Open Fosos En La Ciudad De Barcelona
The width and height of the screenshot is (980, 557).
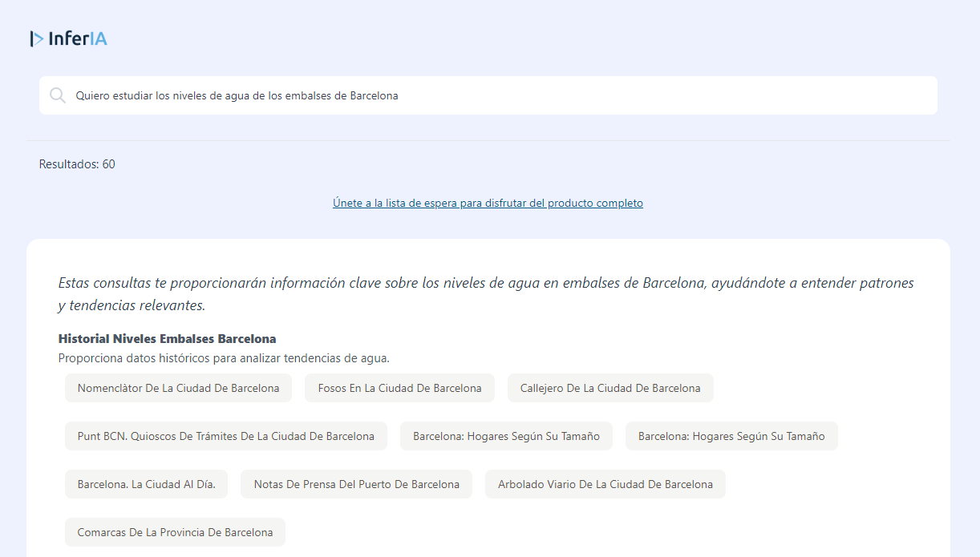[399, 388]
